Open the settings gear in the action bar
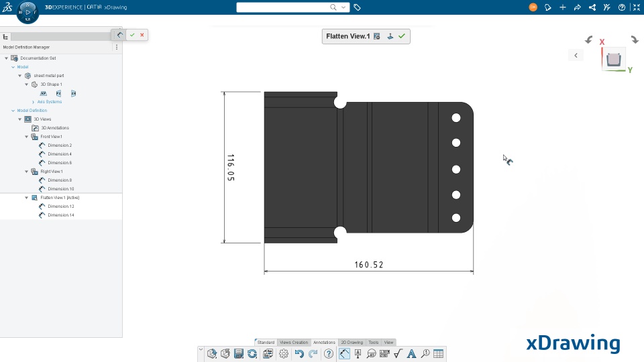644x362 pixels. click(x=283, y=353)
